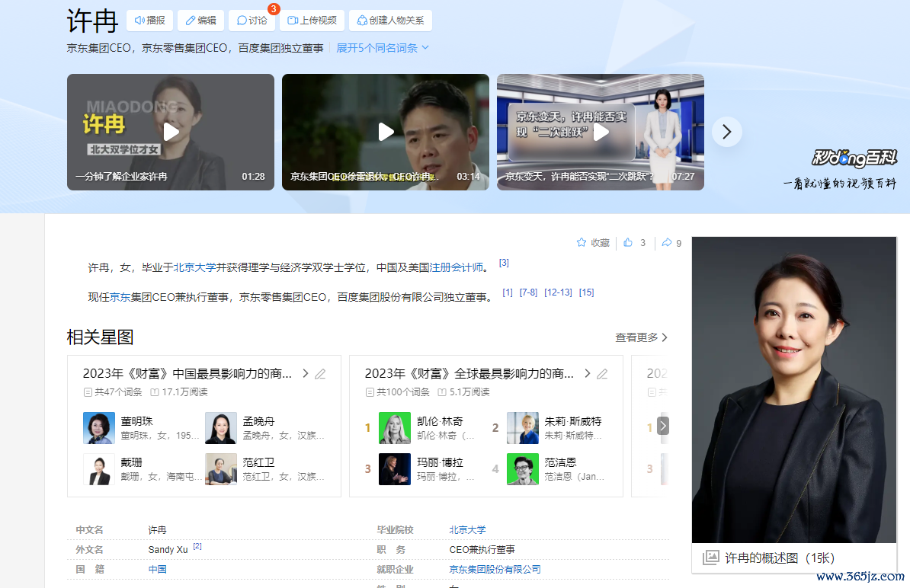Image resolution: width=910 pixels, height=588 pixels.
Task: Edit the 中国最具影响力 list with pencil icon
Action: [320, 374]
